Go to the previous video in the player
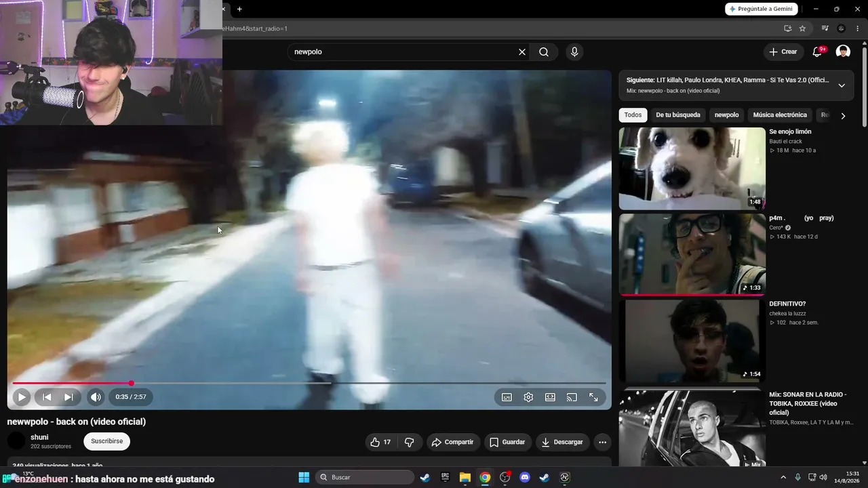This screenshot has height=488, width=868. coord(47,397)
